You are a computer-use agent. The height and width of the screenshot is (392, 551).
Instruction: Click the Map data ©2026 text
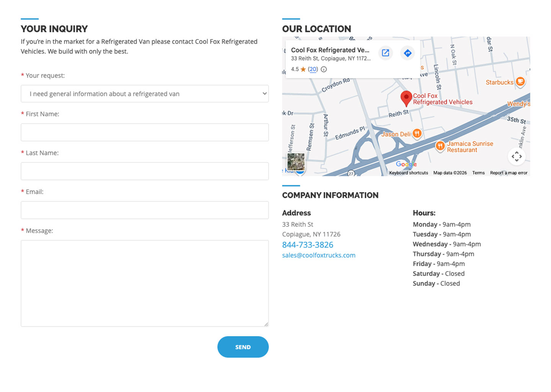[x=450, y=173]
